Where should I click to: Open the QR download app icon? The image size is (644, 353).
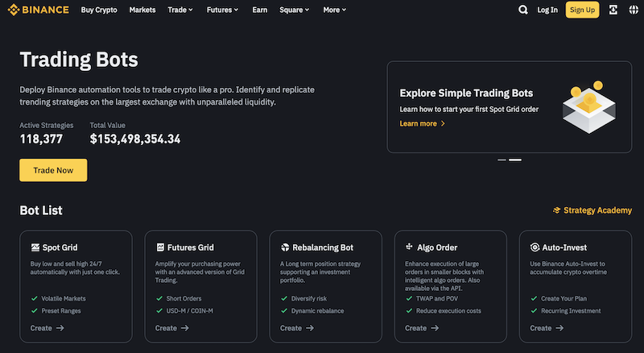(613, 10)
